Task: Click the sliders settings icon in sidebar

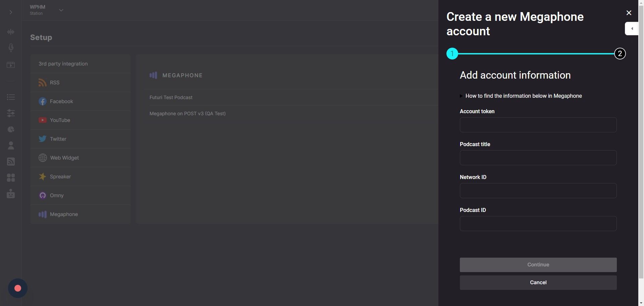Action: [11, 113]
